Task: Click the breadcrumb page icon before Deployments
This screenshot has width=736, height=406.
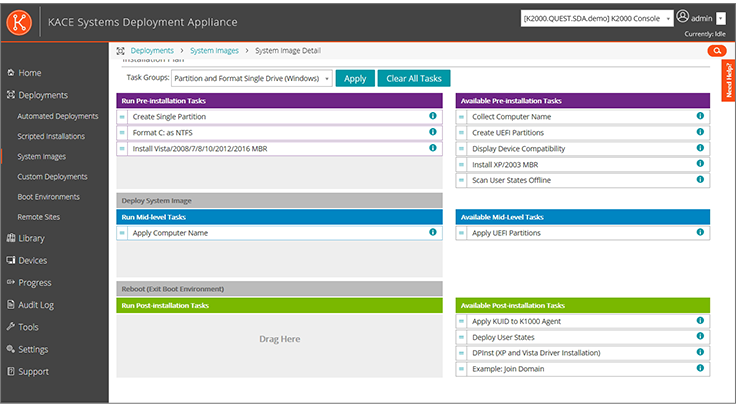Action: pos(121,51)
